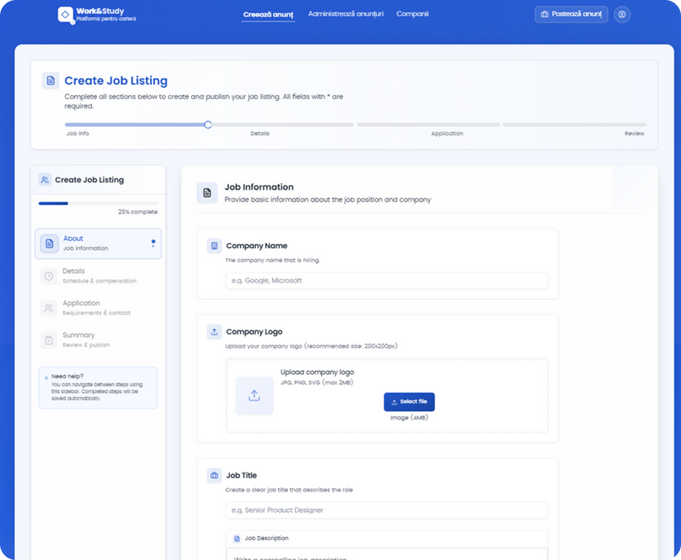
Task: Click the Postează anunț button
Action: (571, 14)
